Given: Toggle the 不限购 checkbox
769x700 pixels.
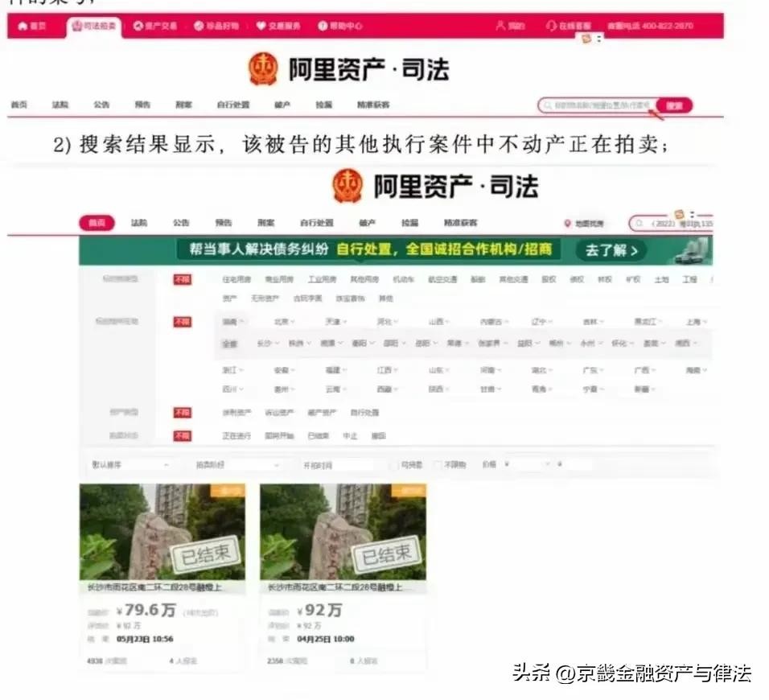Looking at the screenshot, I should tap(438, 465).
